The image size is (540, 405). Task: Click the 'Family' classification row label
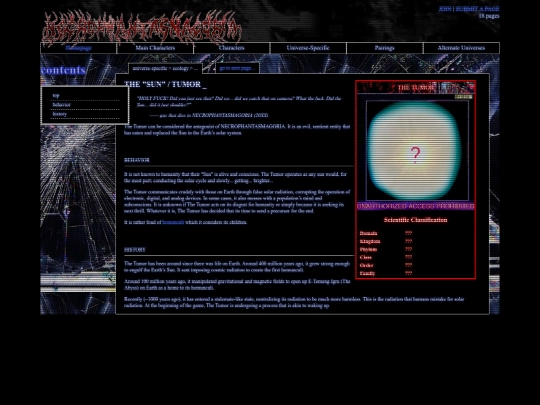point(367,273)
